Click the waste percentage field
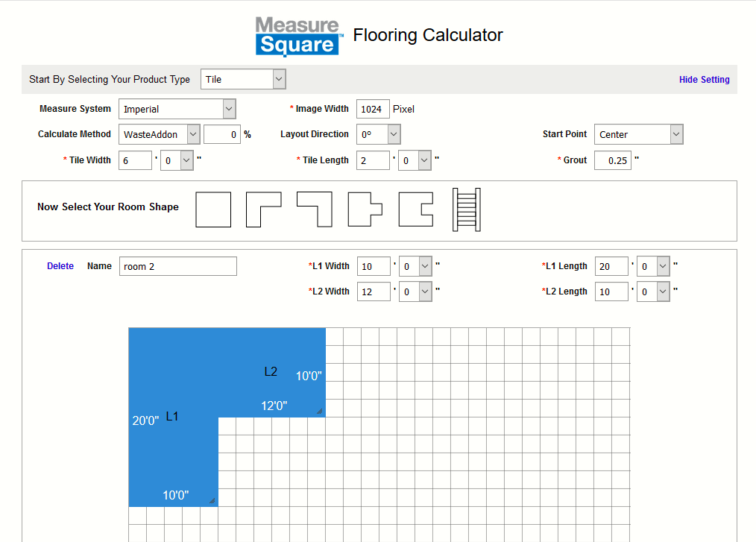This screenshot has width=756, height=542. (221, 134)
